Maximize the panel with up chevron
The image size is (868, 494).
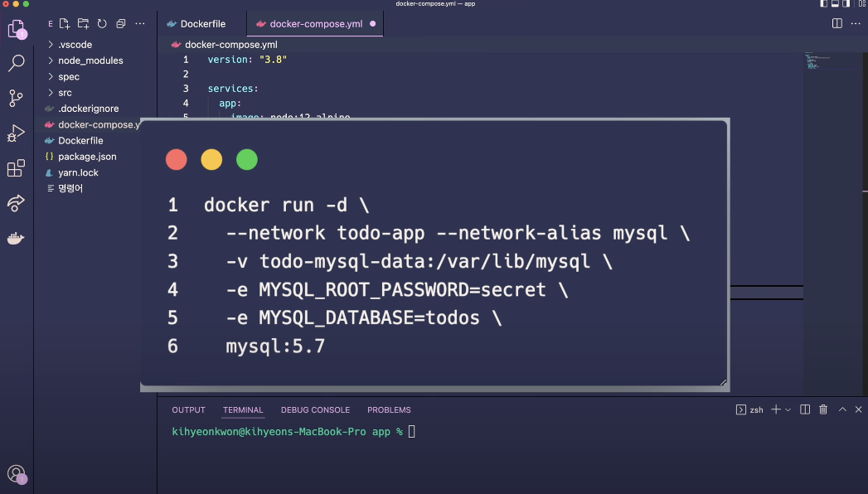(842, 409)
